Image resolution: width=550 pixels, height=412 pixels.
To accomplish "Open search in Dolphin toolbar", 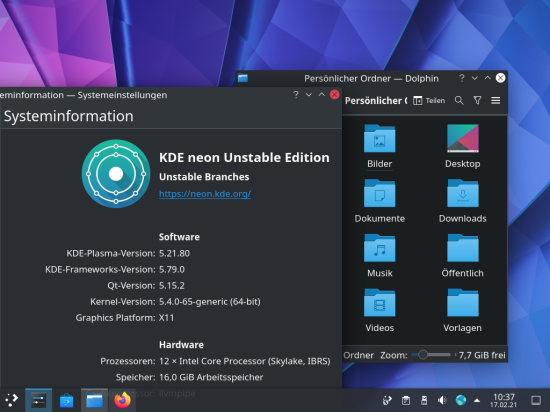I will pos(459,101).
